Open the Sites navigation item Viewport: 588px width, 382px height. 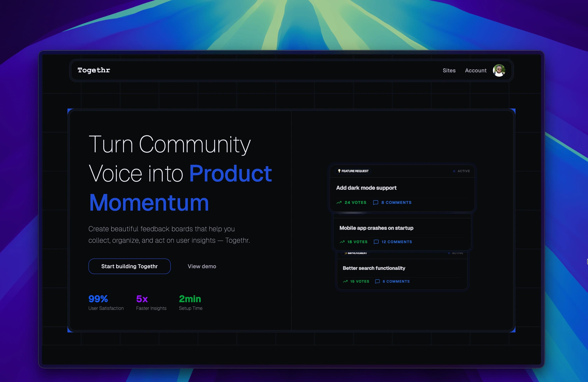coord(449,70)
